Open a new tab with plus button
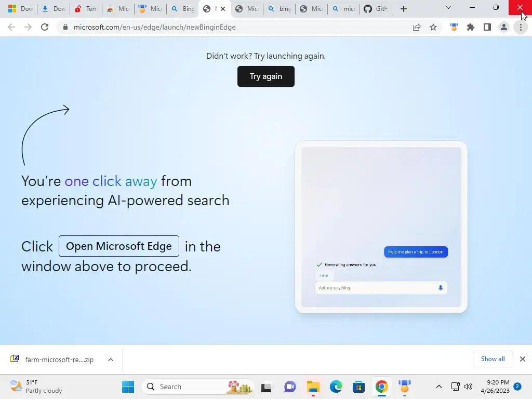Screen dimensions: 532x399 (403, 9)
